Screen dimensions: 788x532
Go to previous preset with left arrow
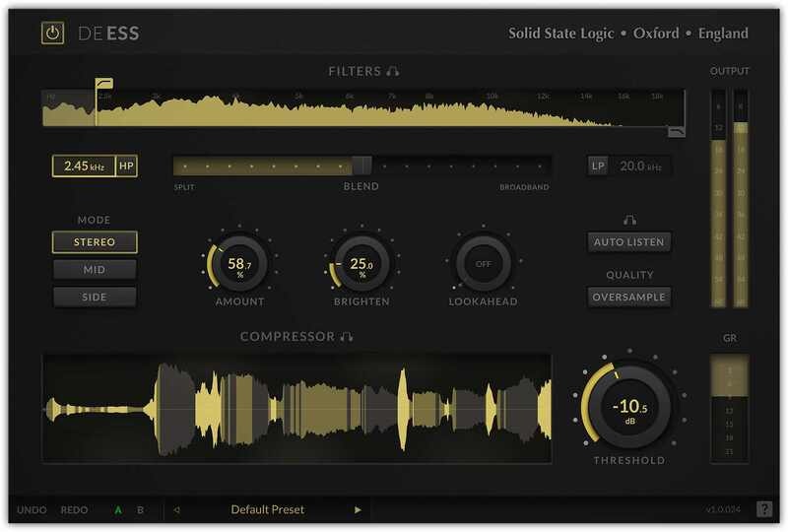(177, 510)
